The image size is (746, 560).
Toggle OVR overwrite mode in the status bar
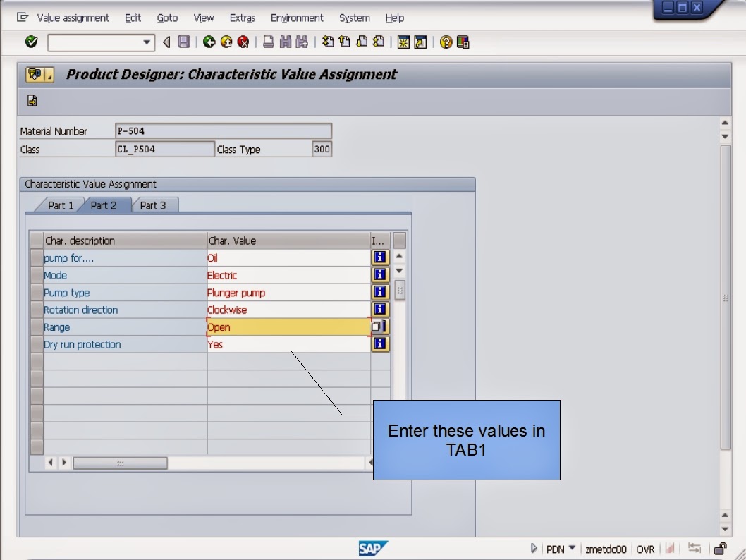646,549
